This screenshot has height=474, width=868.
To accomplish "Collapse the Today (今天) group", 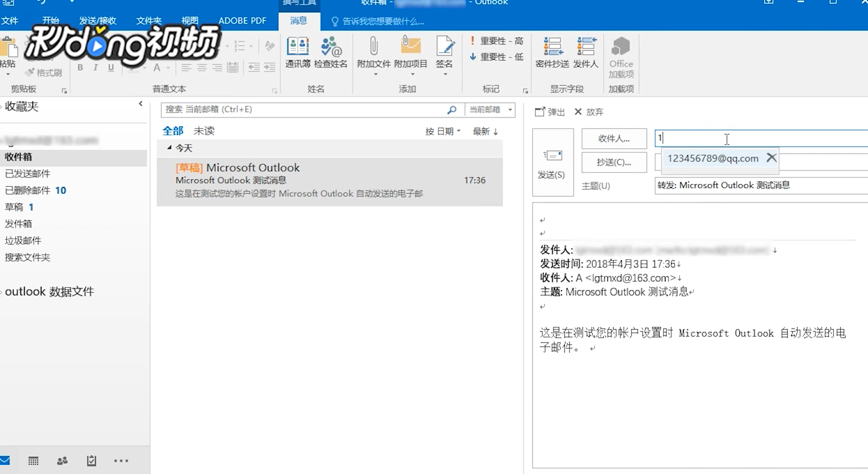I will [169, 148].
